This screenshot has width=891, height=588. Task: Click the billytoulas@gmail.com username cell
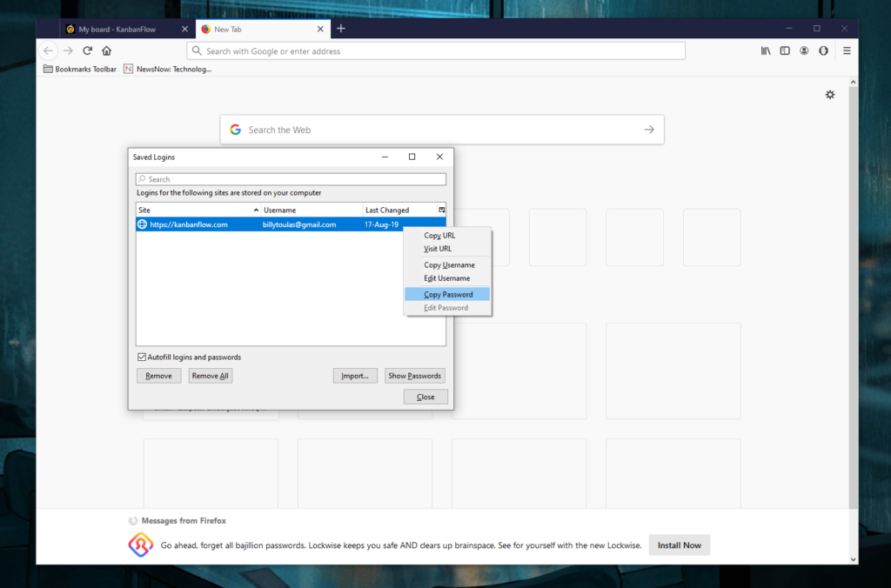click(299, 224)
